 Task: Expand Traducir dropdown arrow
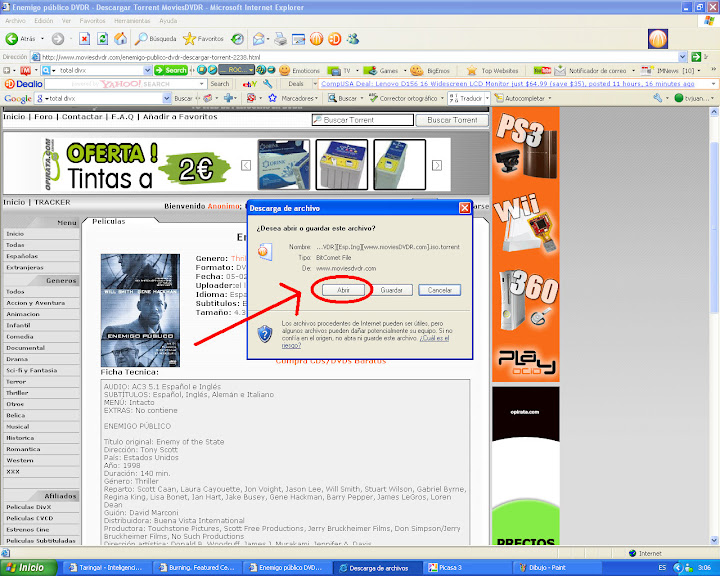487,98
